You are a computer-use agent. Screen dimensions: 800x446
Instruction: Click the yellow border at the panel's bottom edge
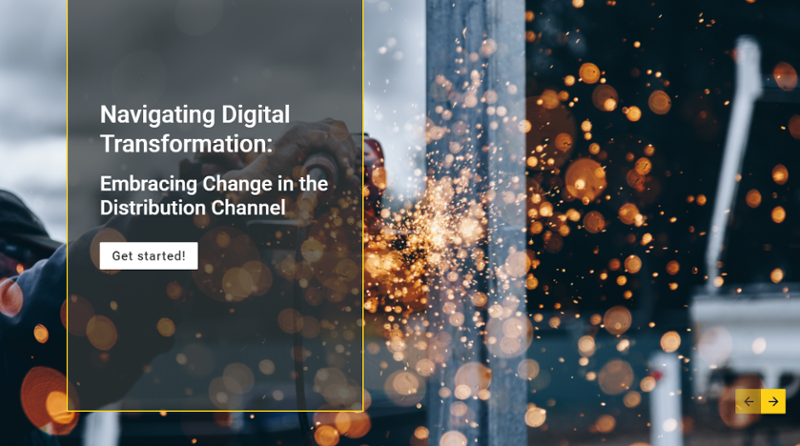[x=214, y=410]
